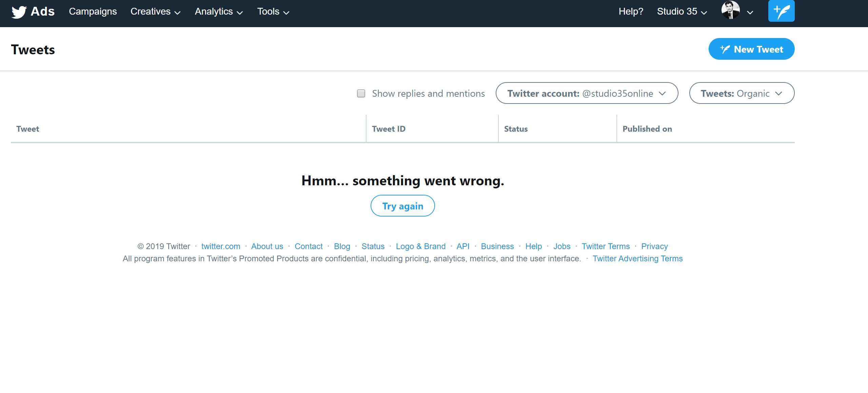Open the Campaigns menu item

pyautogui.click(x=93, y=12)
